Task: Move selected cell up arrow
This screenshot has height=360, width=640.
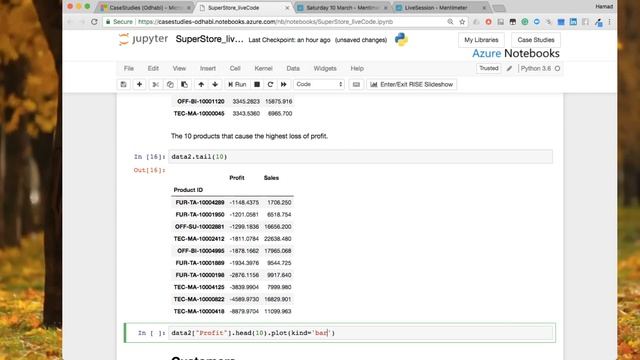Action: click(201, 84)
